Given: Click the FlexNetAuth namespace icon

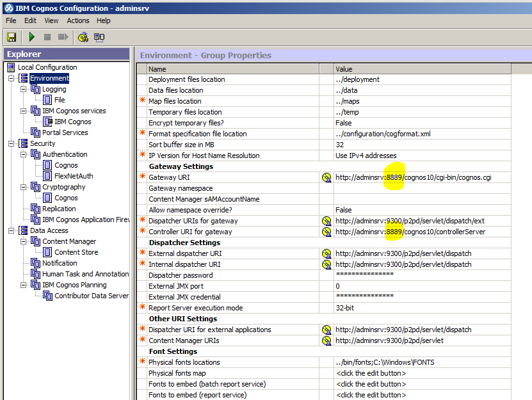Looking at the screenshot, I should 47,176.
